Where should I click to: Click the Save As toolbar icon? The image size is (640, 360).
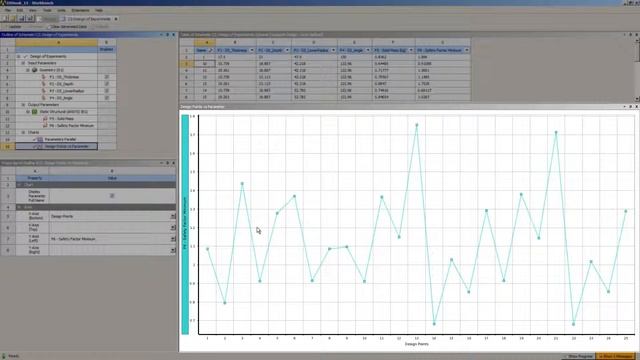click(x=30, y=19)
